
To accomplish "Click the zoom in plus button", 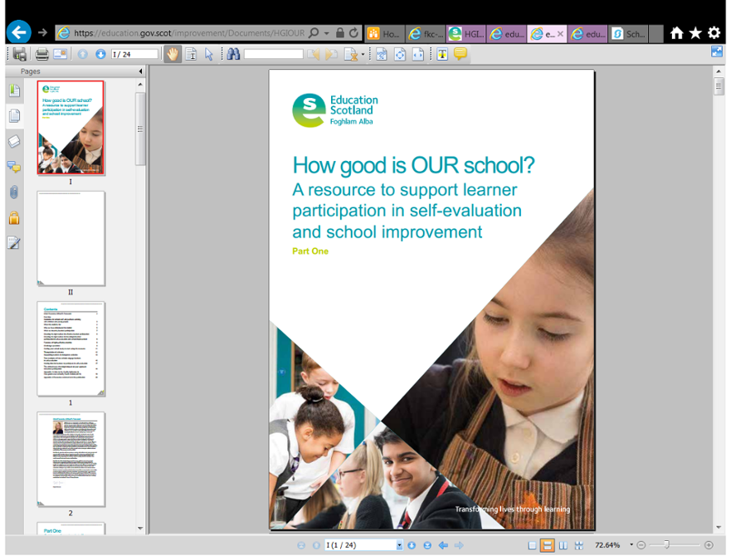I will point(709,545).
